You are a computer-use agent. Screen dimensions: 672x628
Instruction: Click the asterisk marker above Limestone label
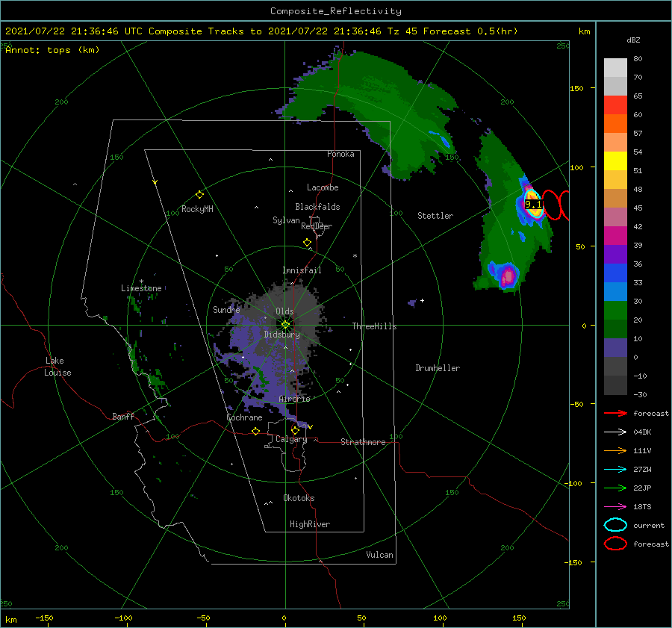(x=141, y=282)
